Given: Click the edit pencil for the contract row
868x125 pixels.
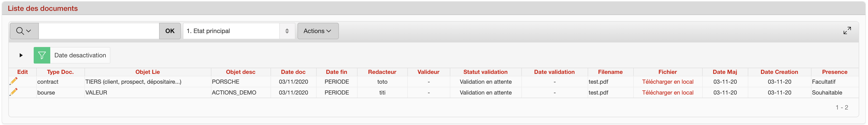Looking at the screenshot, I should click(x=13, y=81).
